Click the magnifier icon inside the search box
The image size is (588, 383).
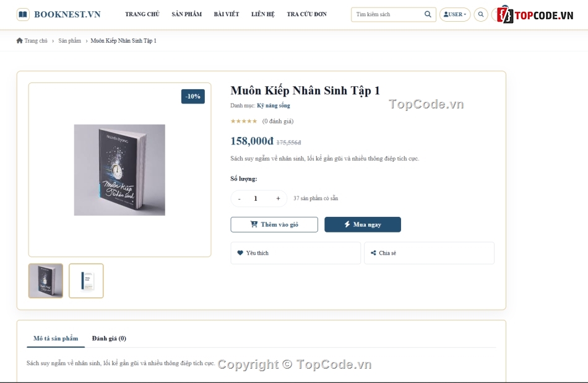point(428,14)
